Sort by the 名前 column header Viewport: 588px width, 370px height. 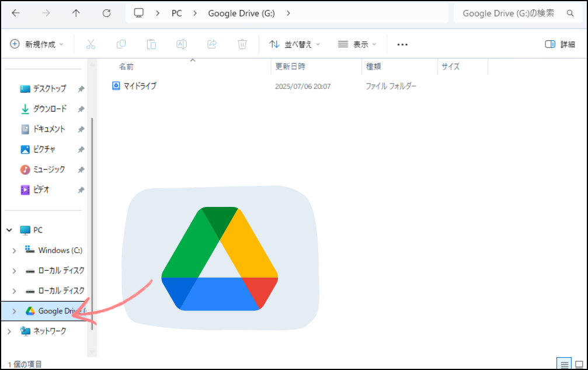[x=126, y=67]
